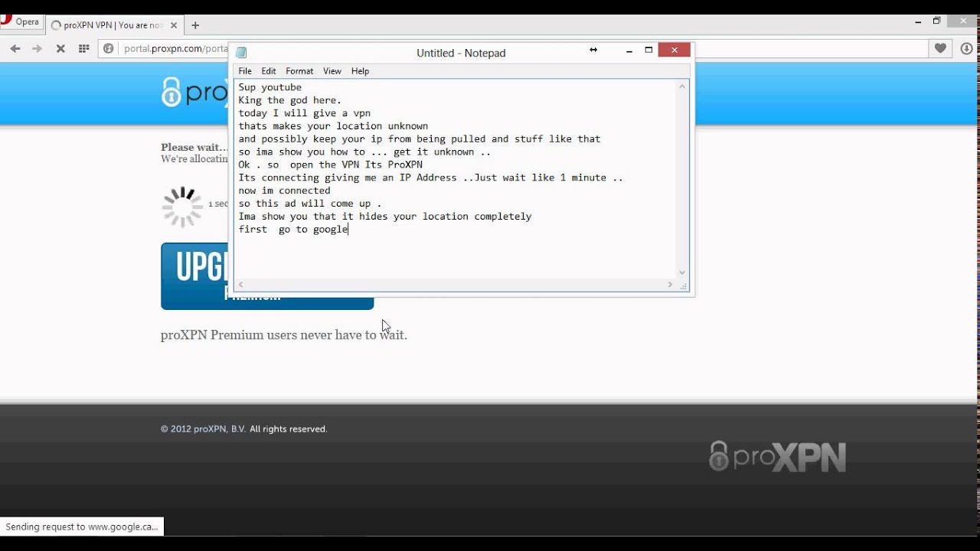Click '© 2012 proXPN, B.V.' footer text
Image resolution: width=980 pixels, height=551 pixels.
[x=204, y=429]
